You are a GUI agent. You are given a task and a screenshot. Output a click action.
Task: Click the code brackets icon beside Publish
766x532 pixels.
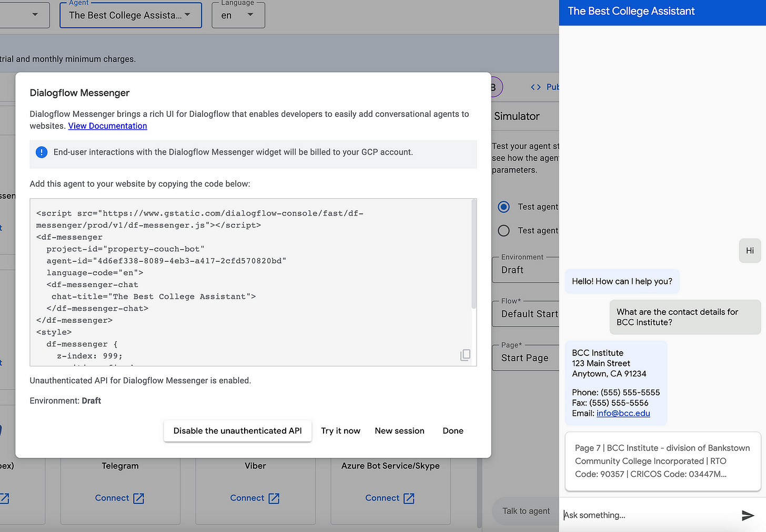(536, 87)
